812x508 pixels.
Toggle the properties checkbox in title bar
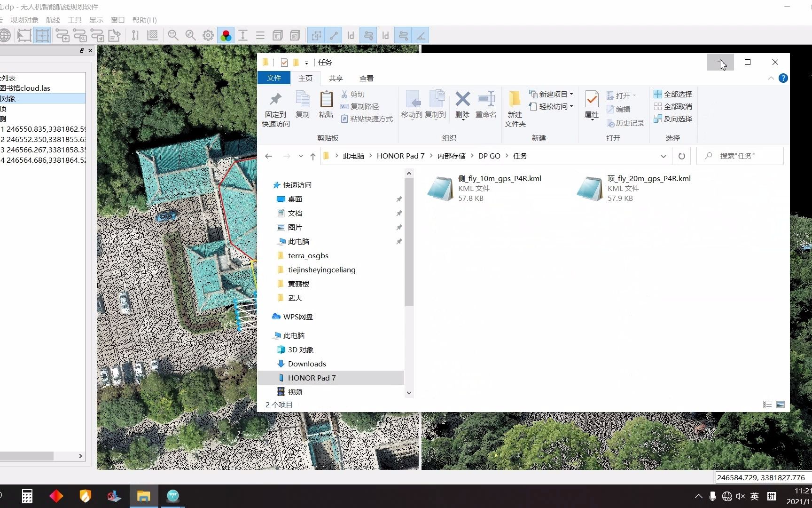pyautogui.click(x=284, y=62)
